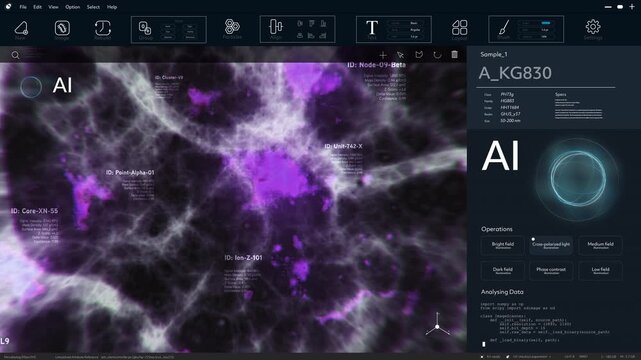
Task: Click the small AI circle in viewport
Action: (31, 87)
